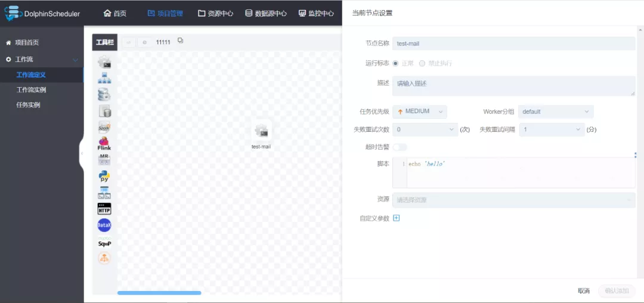Go to 首页 home tab
The height and width of the screenshot is (303, 644).
point(115,13)
